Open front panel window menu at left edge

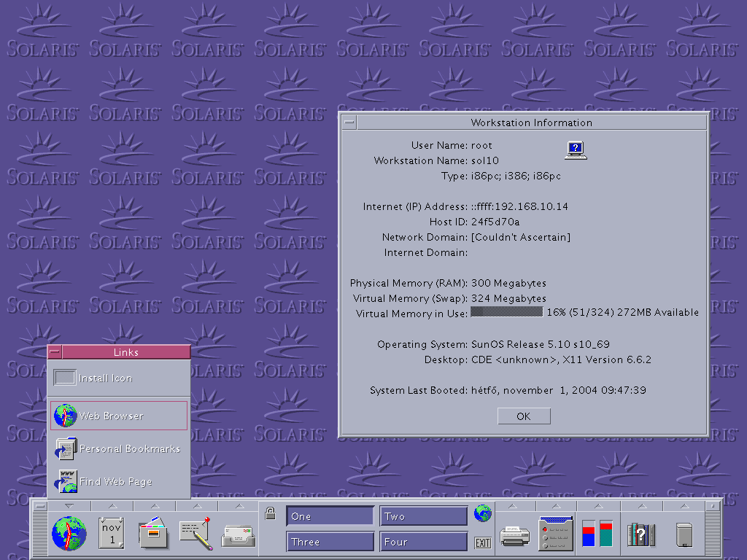tap(41, 506)
